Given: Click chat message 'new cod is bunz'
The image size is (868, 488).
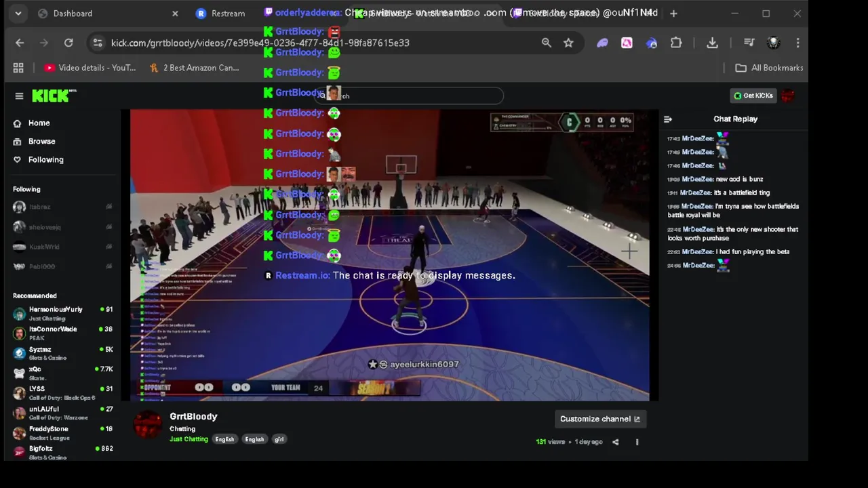Looking at the screenshot, I should (739, 179).
